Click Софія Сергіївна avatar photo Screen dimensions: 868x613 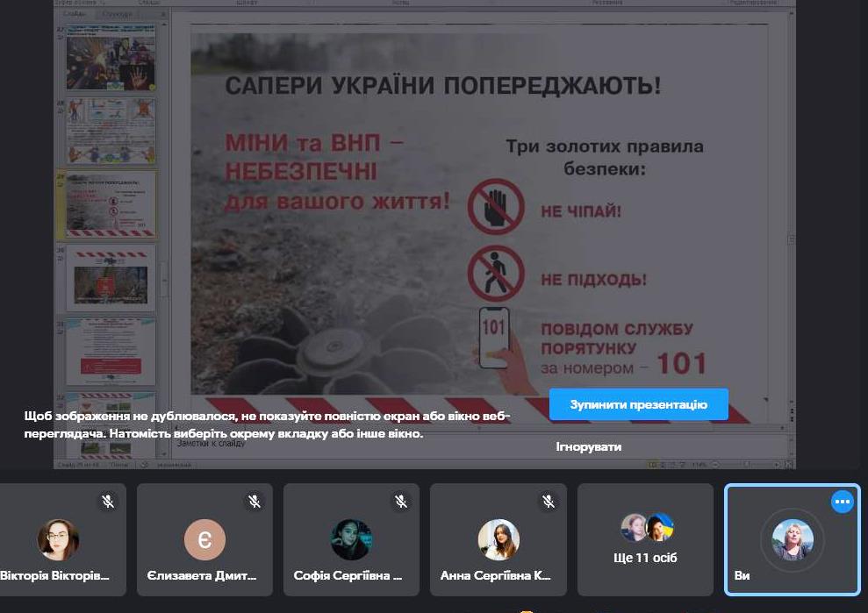click(351, 539)
